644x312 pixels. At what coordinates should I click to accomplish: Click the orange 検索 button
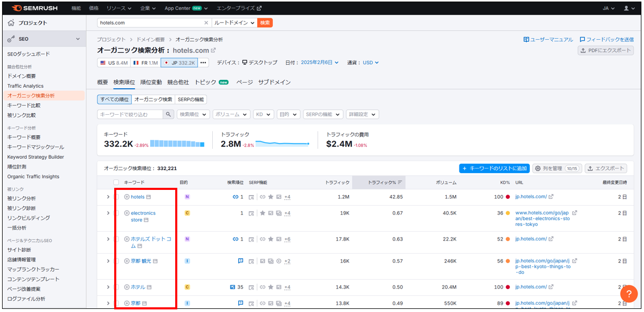265,23
